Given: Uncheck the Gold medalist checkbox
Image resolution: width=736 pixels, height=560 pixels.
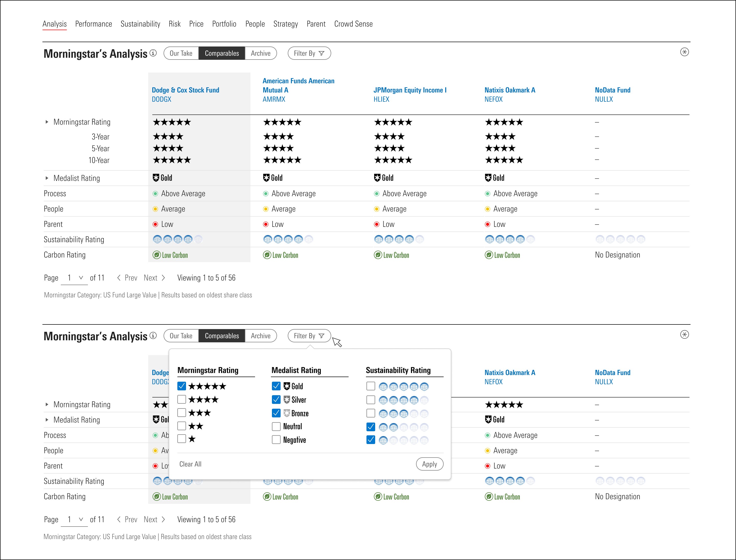Looking at the screenshot, I should (x=276, y=386).
